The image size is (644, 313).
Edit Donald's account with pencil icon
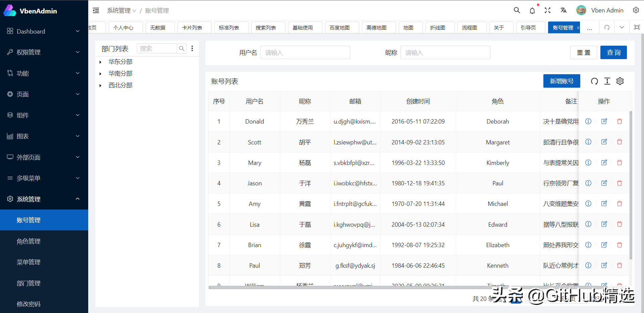pyautogui.click(x=604, y=121)
